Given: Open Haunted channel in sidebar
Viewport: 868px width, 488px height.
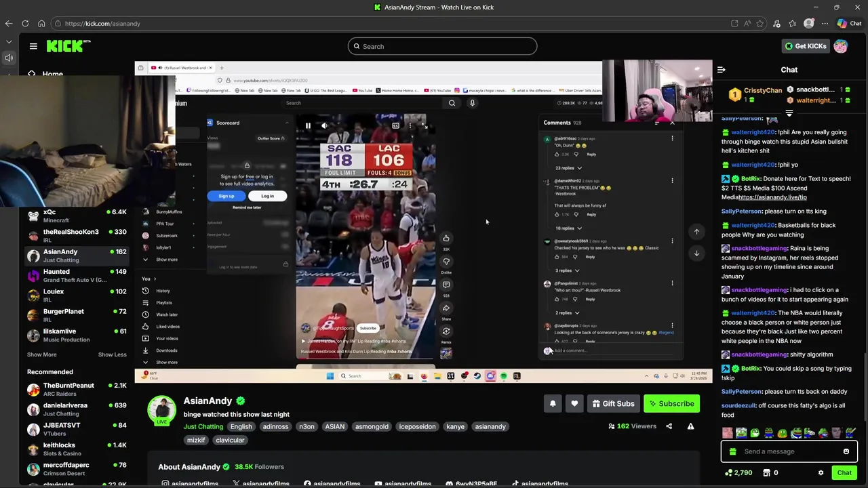Looking at the screenshot, I should pyautogui.click(x=77, y=276).
